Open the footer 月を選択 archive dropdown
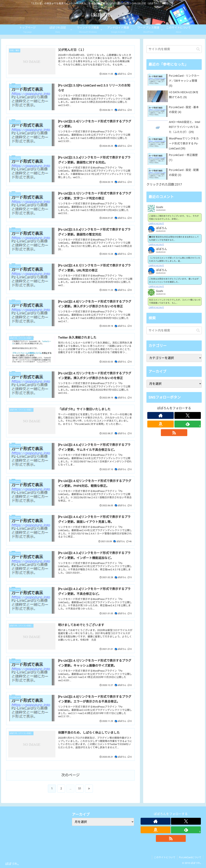 [103, 822]
